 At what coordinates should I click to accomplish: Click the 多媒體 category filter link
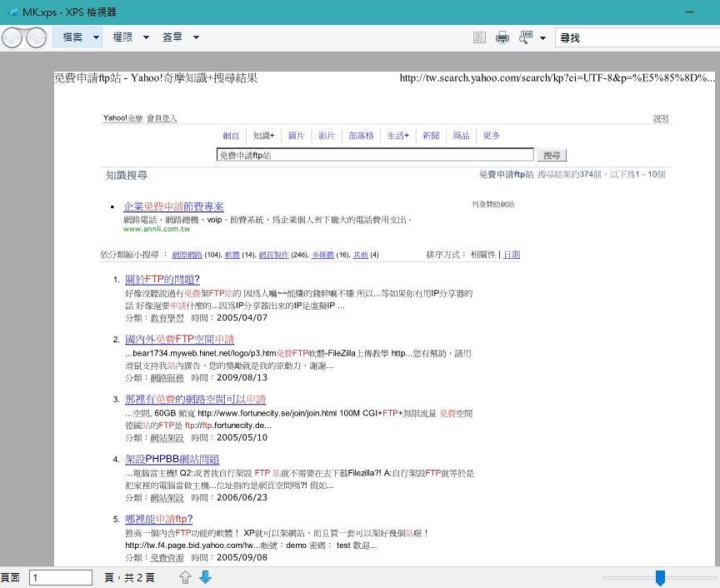click(x=322, y=255)
